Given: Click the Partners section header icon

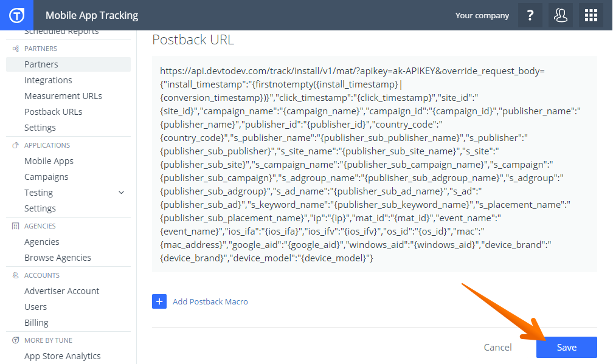Looking at the screenshot, I should pos(16,49).
